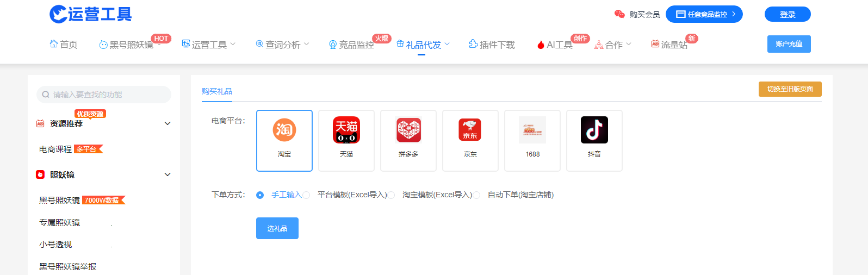Click the 运营工具 site logo

pyautogui.click(x=91, y=14)
